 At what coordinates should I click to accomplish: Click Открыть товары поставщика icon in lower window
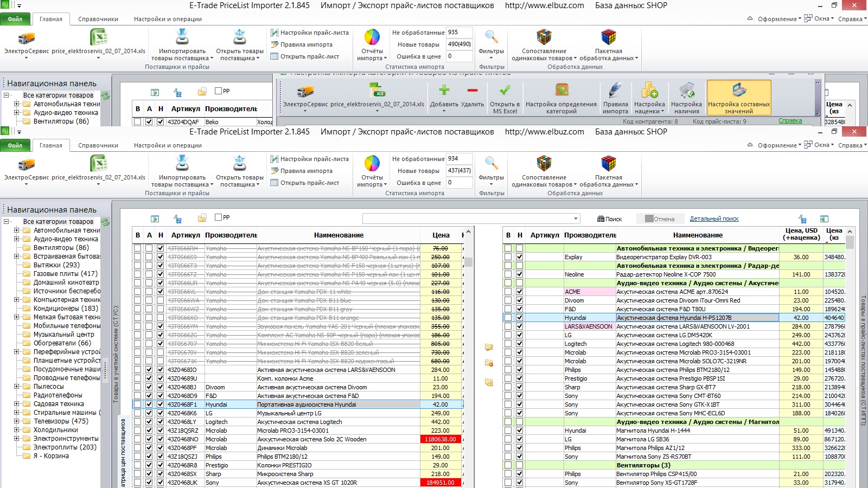[239, 163]
